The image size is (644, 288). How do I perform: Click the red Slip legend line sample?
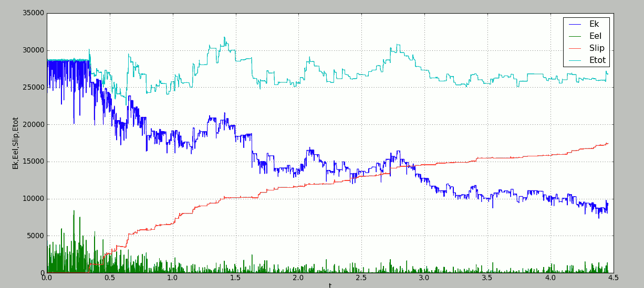click(x=575, y=48)
